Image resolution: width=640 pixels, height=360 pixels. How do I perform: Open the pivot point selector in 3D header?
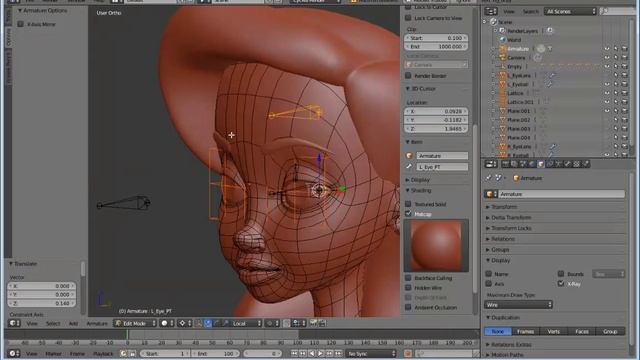tap(185, 323)
